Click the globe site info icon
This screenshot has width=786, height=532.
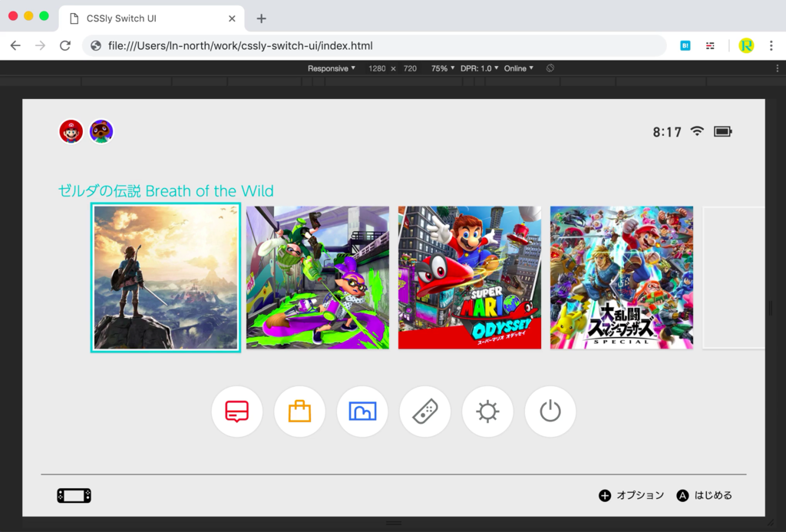[x=96, y=45]
